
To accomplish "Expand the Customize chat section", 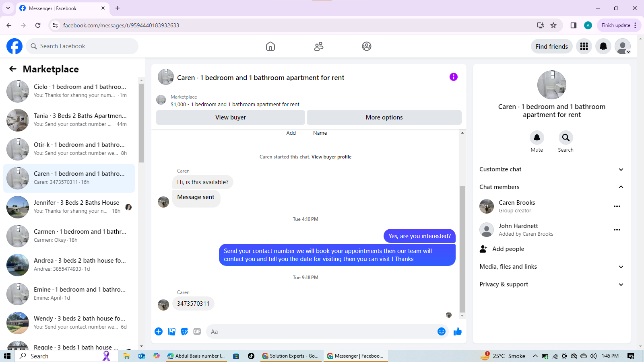I will [x=552, y=169].
